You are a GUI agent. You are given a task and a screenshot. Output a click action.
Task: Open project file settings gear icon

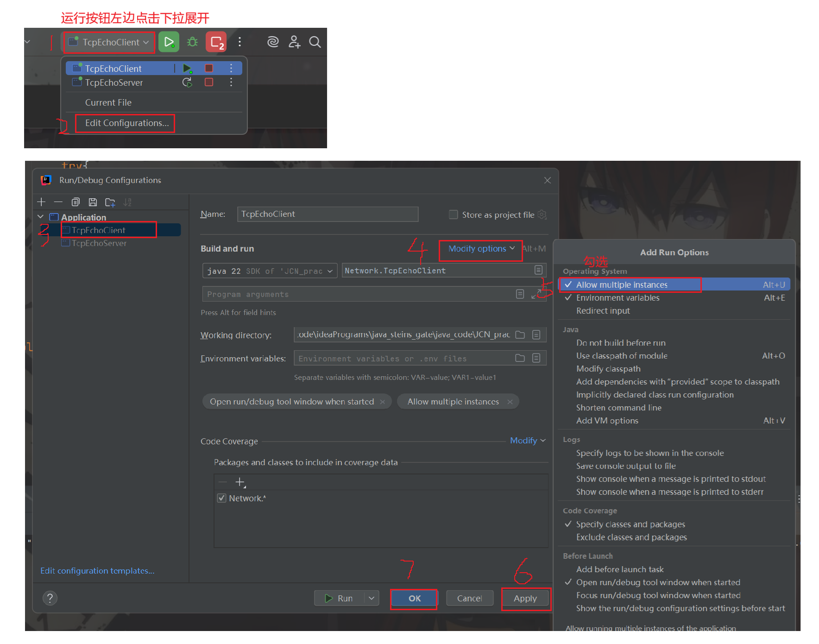(x=542, y=215)
